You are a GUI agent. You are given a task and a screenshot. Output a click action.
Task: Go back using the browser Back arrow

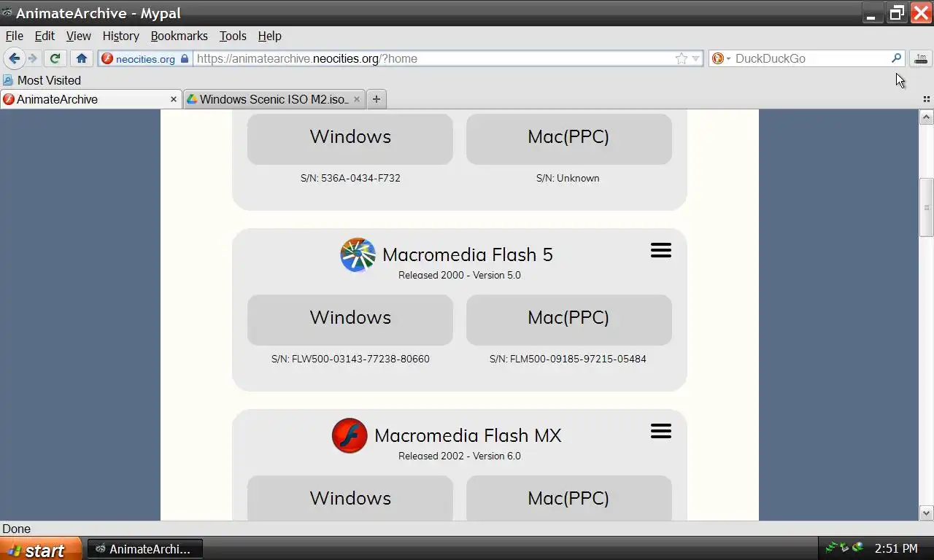[x=14, y=58]
